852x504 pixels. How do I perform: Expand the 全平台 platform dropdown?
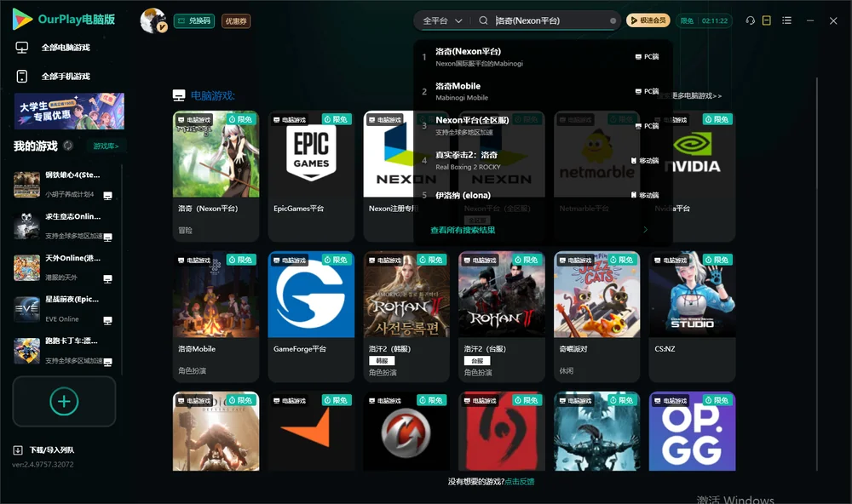click(442, 20)
